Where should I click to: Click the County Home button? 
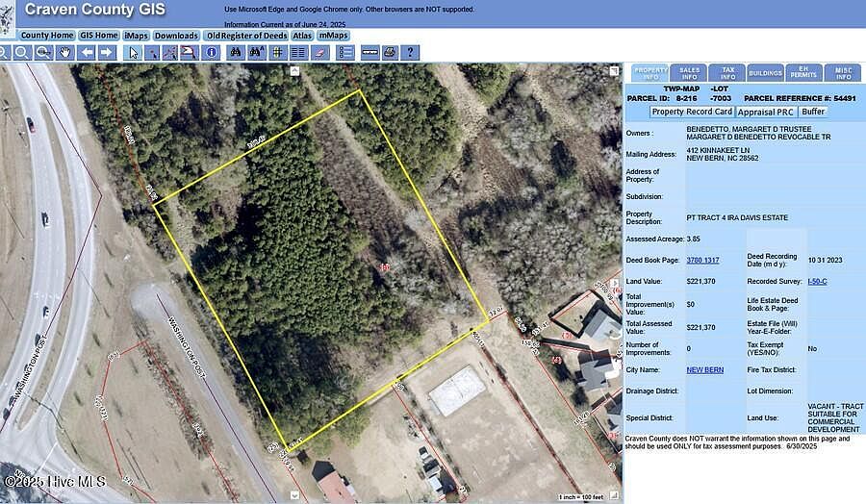pos(47,36)
